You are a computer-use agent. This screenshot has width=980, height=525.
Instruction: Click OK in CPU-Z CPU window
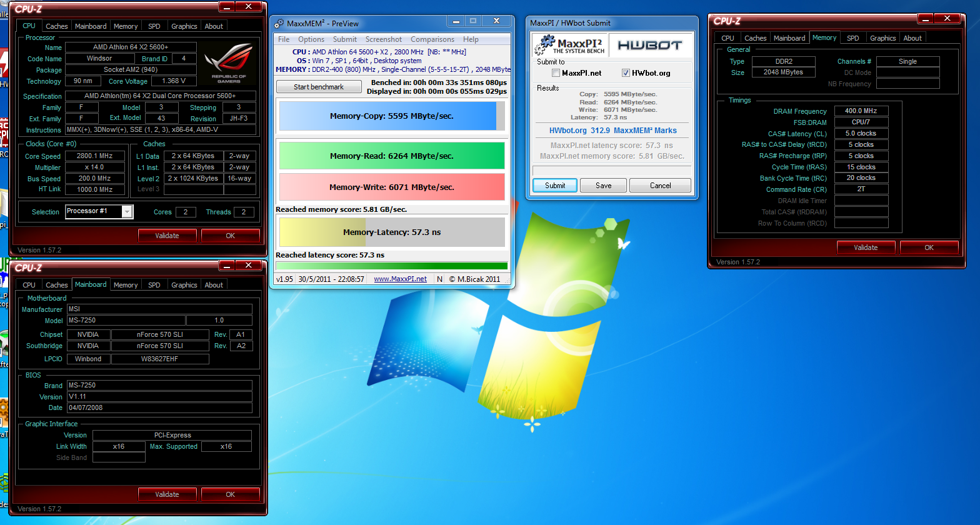[x=231, y=236]
